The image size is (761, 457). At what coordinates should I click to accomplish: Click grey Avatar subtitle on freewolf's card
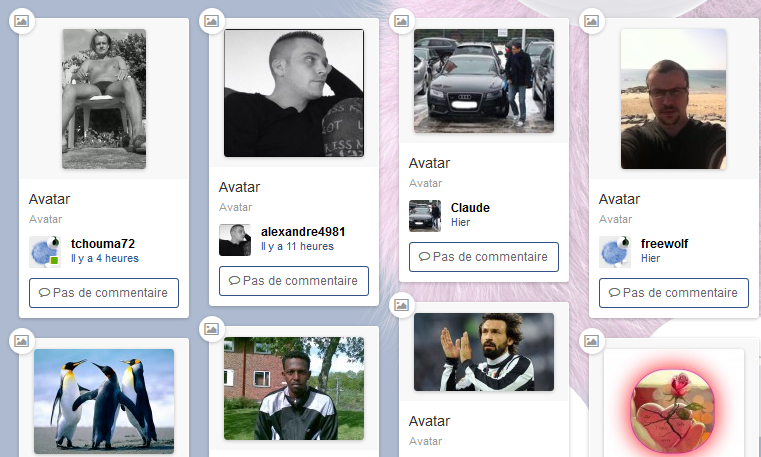pos(615,219)
